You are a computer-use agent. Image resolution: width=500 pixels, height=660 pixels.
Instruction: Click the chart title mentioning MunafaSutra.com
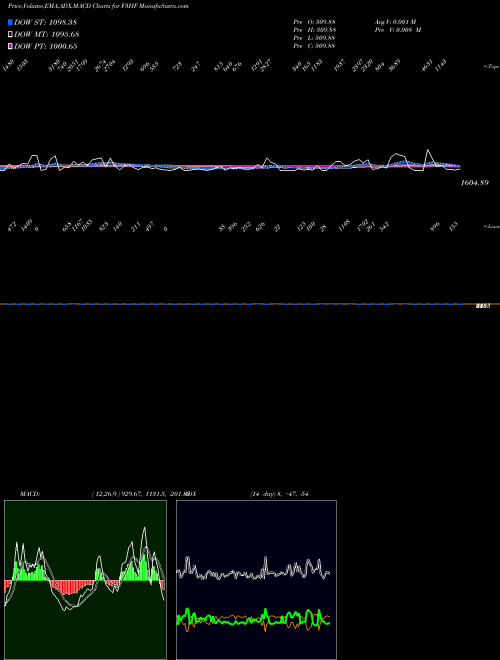click(98, 6)
